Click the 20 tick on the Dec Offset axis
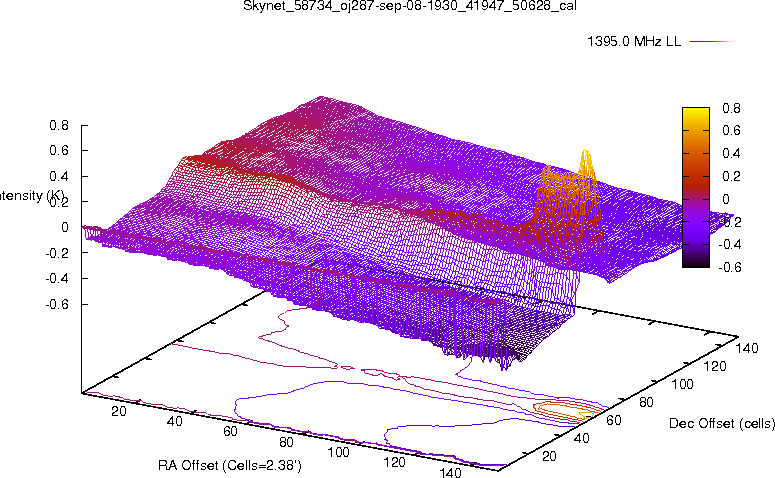 pyautogui.click(x=549, y=456)
